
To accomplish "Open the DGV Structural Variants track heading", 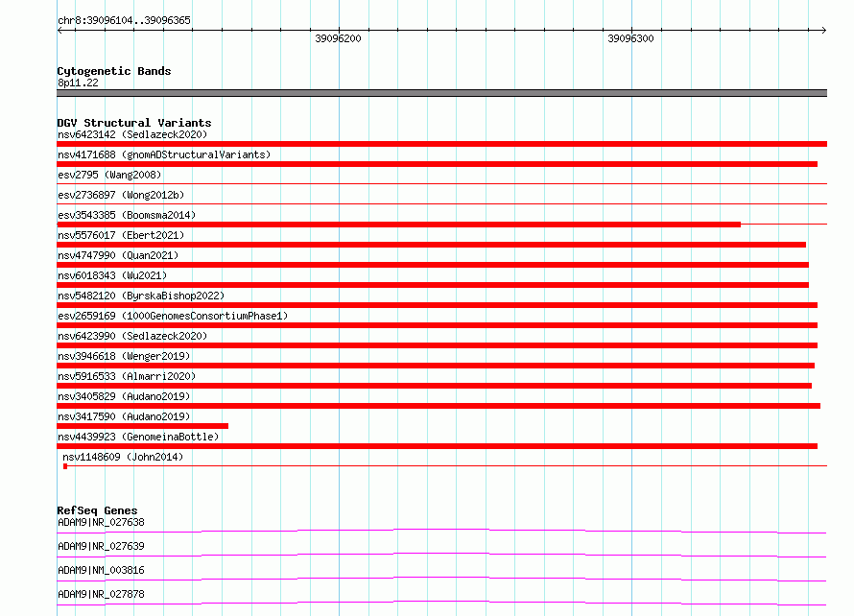I will click(x=134, y=123).
